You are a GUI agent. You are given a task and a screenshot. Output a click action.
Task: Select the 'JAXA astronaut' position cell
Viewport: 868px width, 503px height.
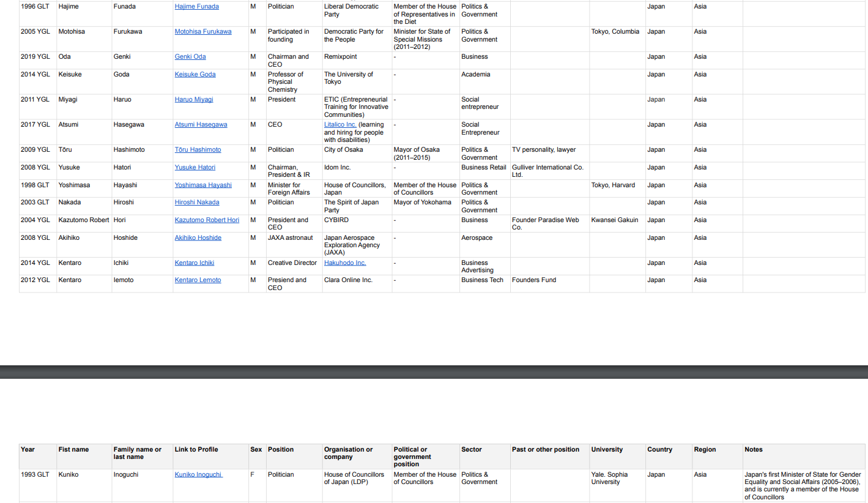coord(294,245)
